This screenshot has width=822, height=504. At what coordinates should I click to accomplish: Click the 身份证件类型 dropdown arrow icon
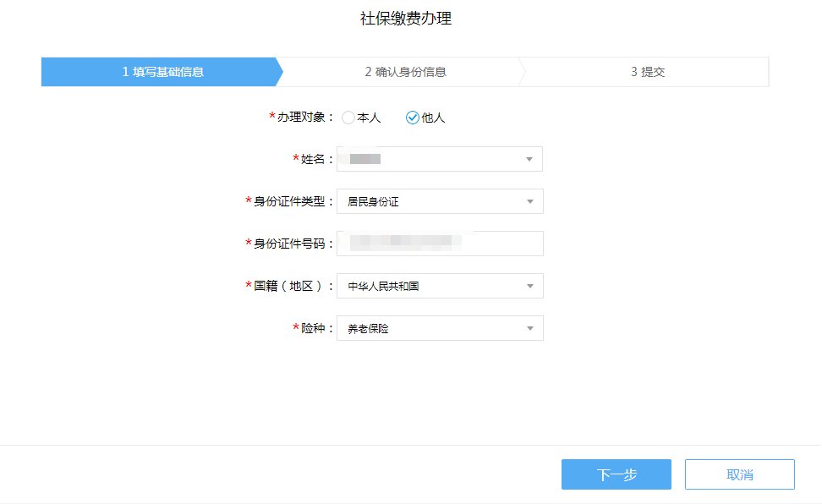coord(530,201)
